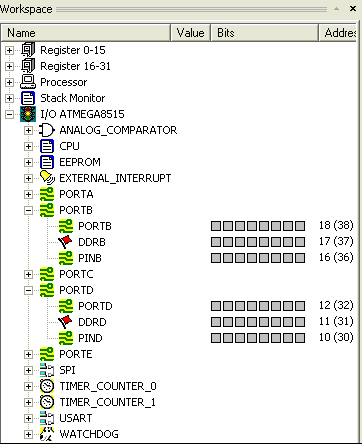Click the DDRB red flag icon
Screen dimensions: 362x445
pos(65,242)
